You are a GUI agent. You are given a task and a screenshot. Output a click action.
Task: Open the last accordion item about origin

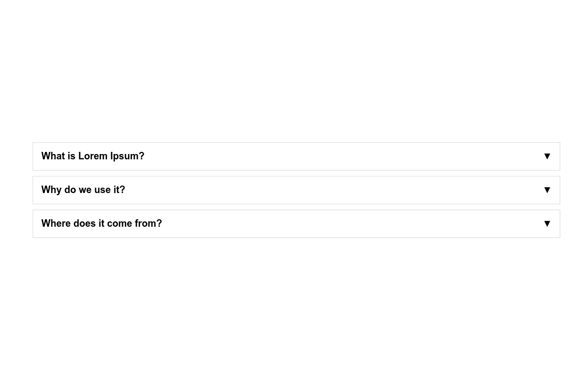pos(296,224)
